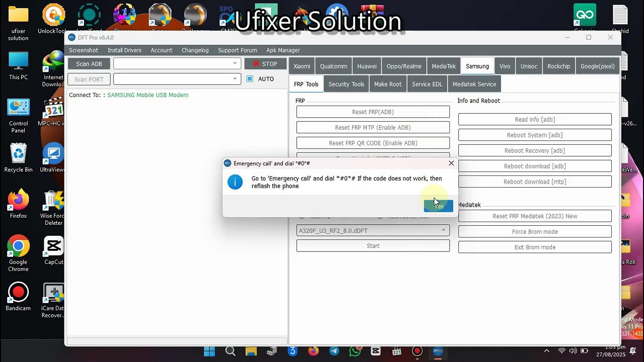Open the ufixer solution desktop folder
Viewport: 644px width, 362px height.
pyautogui.click(x=18, y=23)
